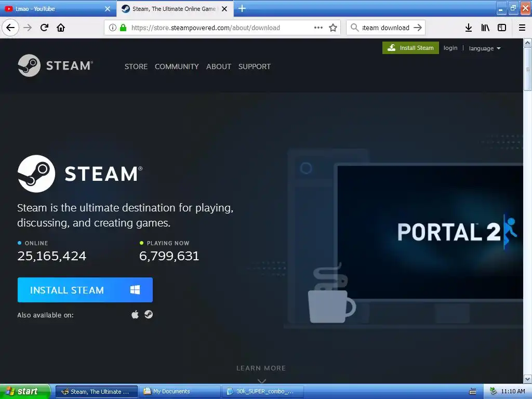Click the playing now count 6,799,631
This screenshot has height=399, width=532.
point(169,256)
